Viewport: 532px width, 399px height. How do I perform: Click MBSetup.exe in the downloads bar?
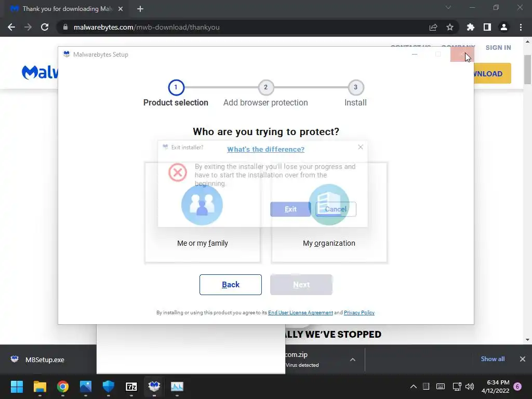[44, 360]
